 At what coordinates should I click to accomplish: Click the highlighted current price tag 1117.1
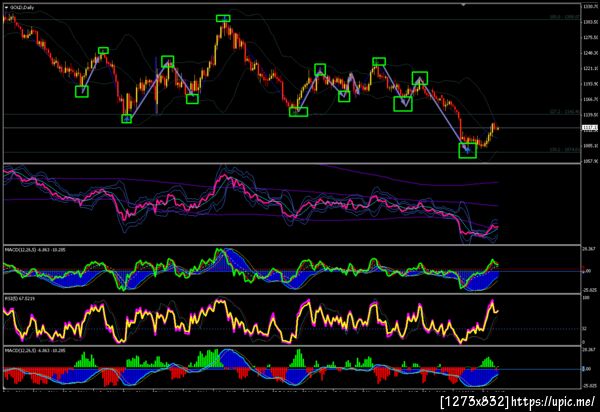tap(590, 127)
